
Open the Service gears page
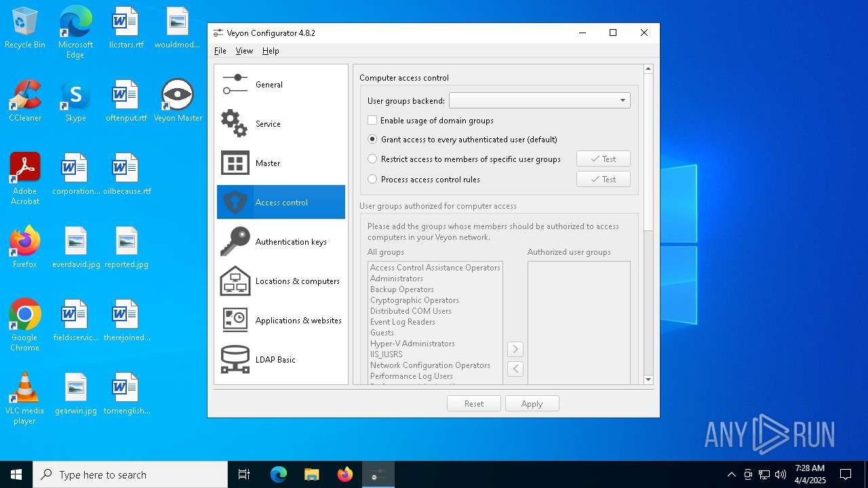click(x=281, y=124)
